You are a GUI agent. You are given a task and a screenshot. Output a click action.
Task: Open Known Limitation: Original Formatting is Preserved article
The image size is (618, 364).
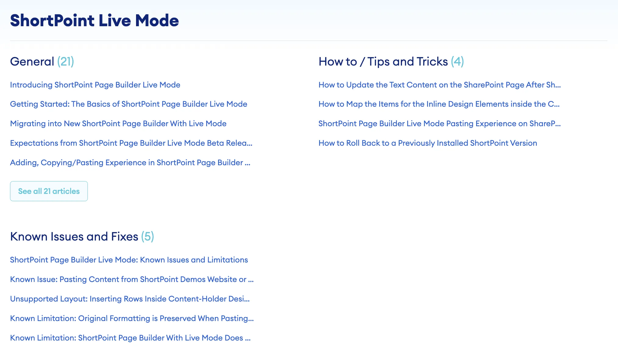(x=132, y=318)
